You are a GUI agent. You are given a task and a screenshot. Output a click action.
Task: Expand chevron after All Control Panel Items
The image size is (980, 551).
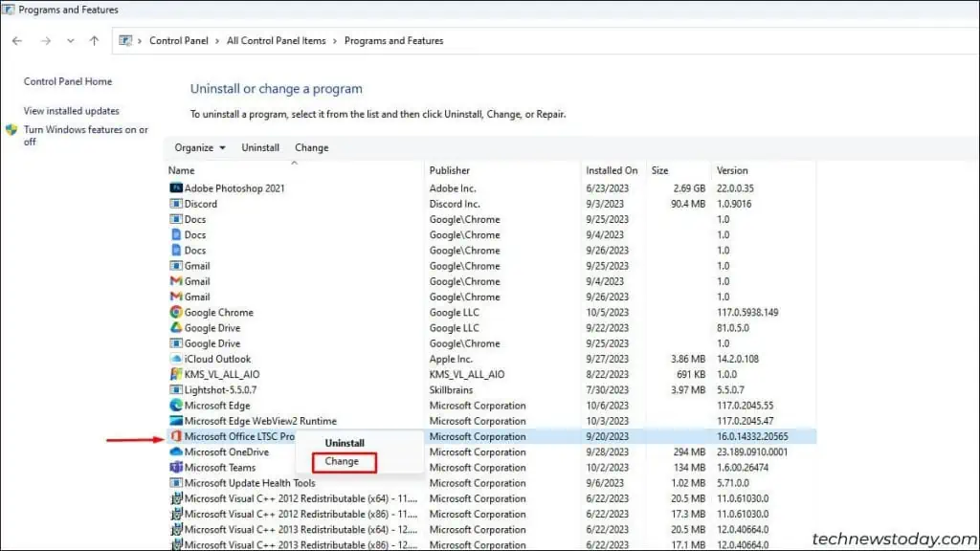335,40
